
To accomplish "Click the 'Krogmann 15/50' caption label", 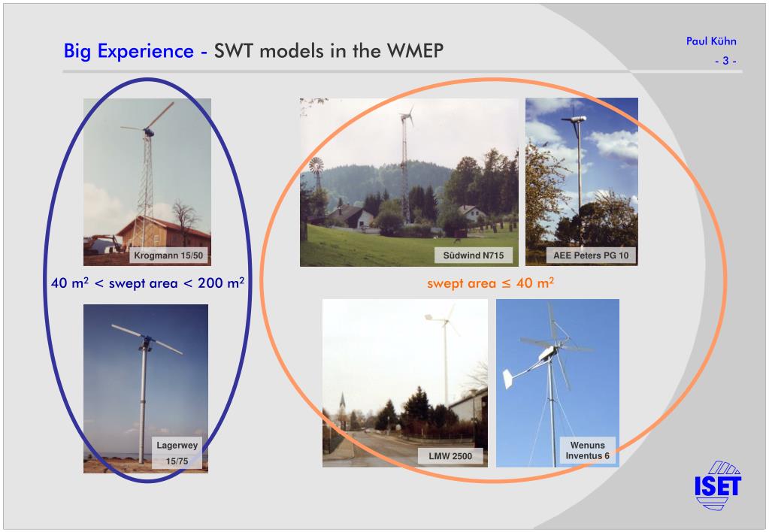I will point(168,255).
